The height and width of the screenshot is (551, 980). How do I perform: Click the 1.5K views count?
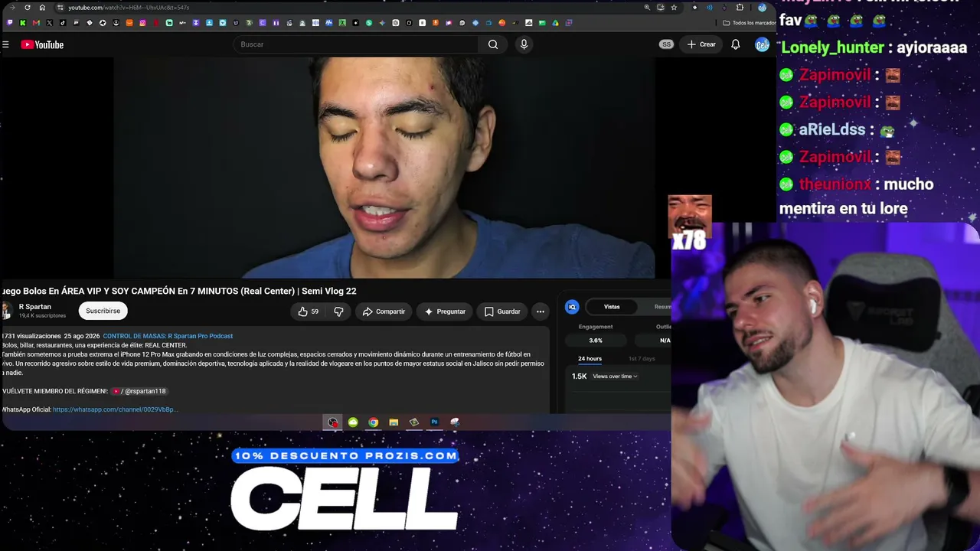[579, 377]
